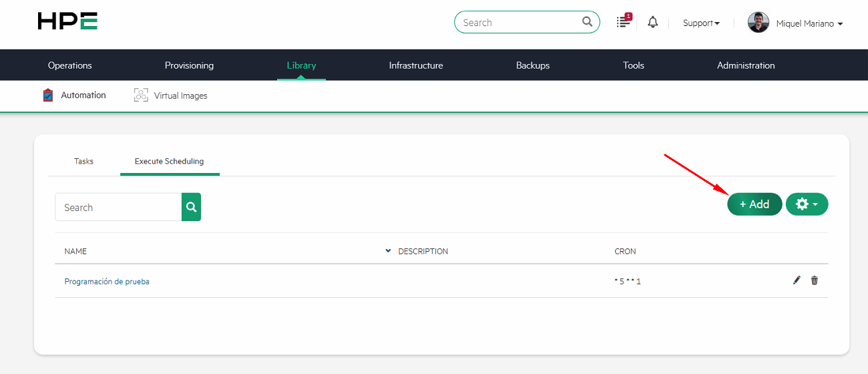Expand the Support dropdown
Image resolution: width=868 pixels, height=374 pixels.
point(700,23)
